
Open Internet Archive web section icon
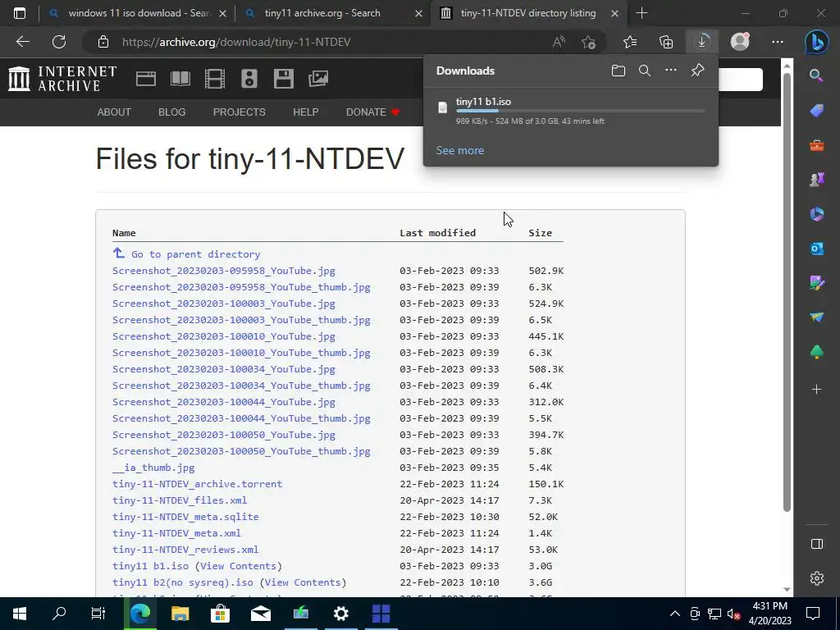[x=146, y=79]
